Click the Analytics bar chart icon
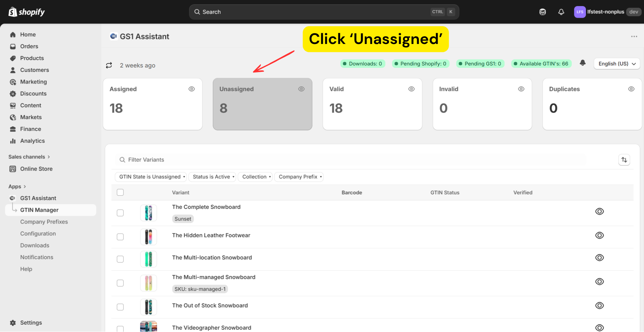Viewport: 644px width, 332px height. [x=13, y=141]
